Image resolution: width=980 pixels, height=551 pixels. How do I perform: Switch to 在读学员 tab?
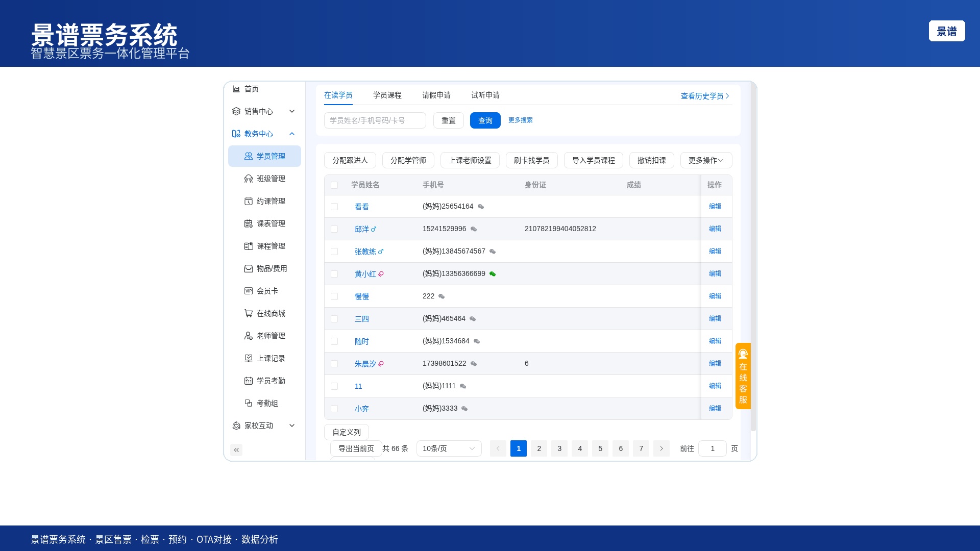coord(338,95)
